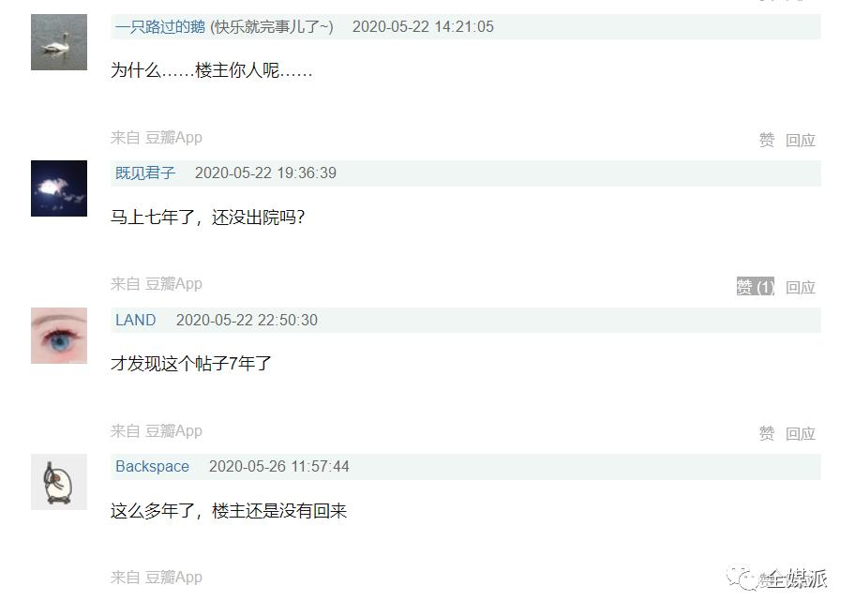Select the timestamp 2020-05-26 11:57:44

pos(279,467)
